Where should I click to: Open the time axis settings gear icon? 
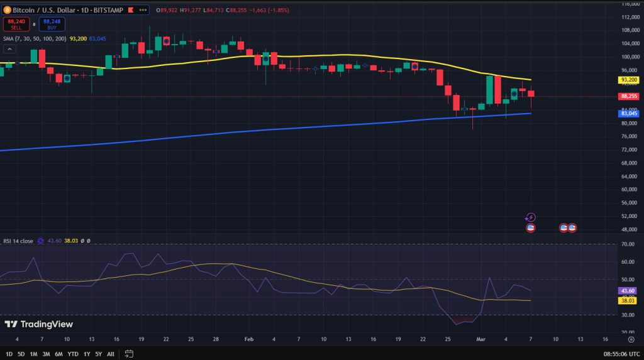pos(631,339)
